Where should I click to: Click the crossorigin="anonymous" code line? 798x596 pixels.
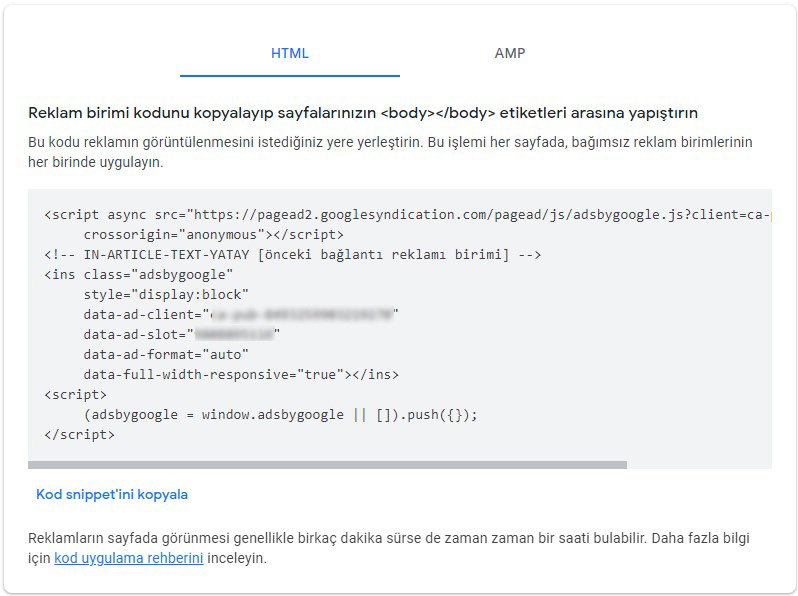pos(214,235)
